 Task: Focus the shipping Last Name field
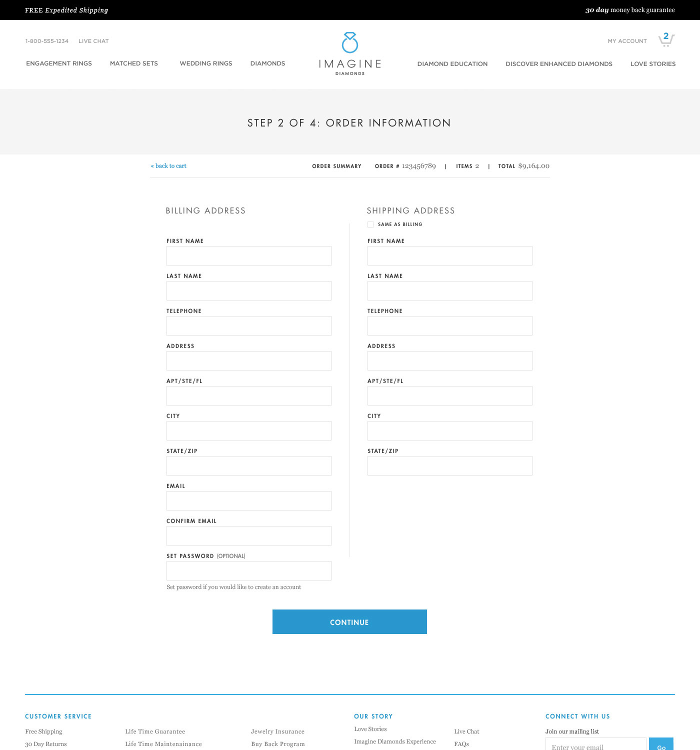click(450, 290)
